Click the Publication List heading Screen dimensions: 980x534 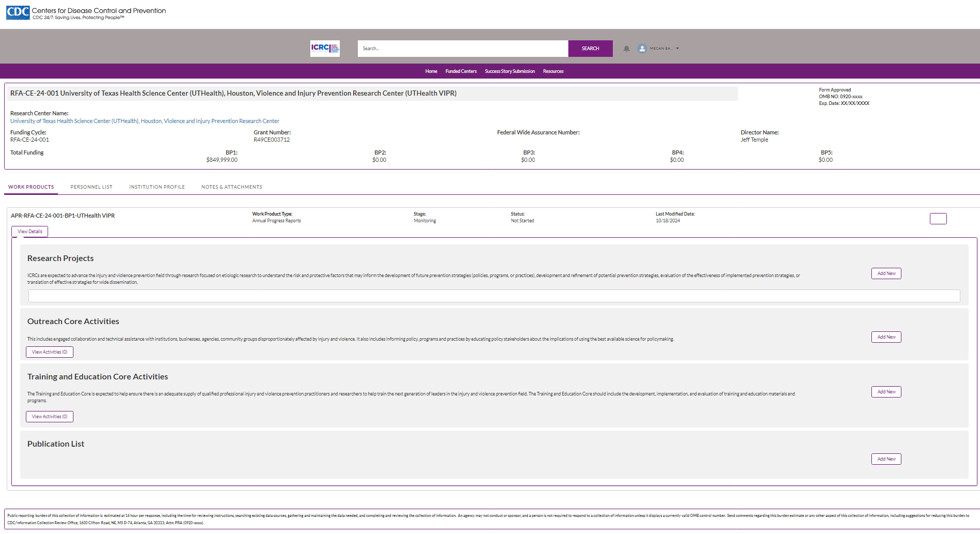point(56,444)
